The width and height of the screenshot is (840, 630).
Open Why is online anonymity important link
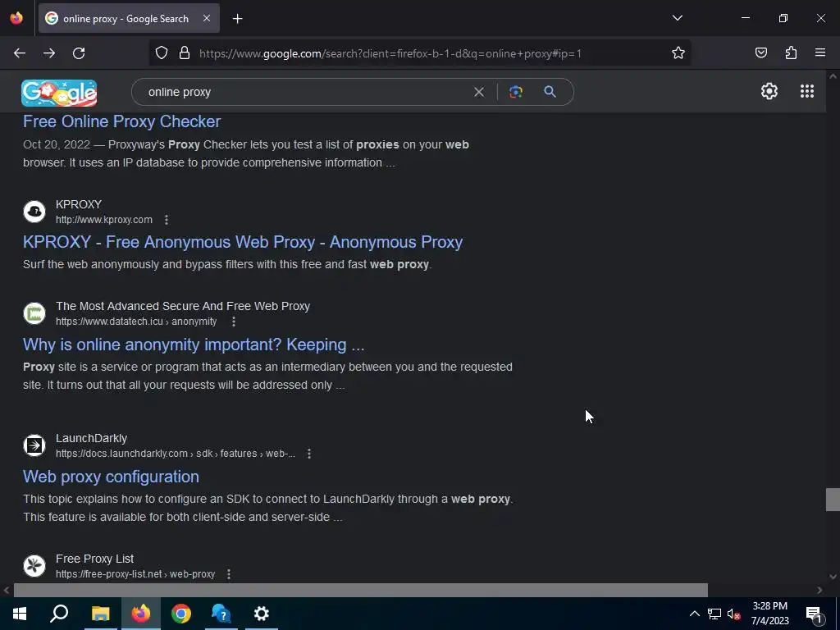pos(194,345)
